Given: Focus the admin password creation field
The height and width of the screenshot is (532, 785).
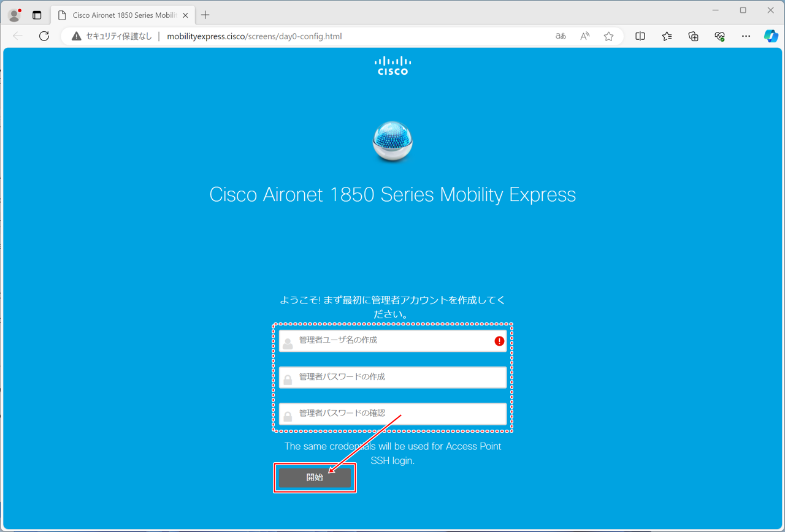Looking at the screenshot, I should 392,377.
